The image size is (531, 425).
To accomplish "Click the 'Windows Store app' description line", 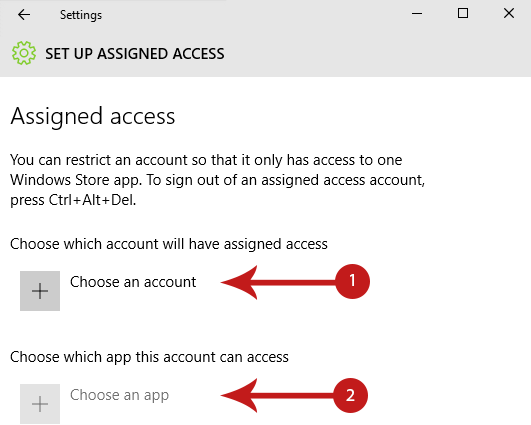I will 217,180.
